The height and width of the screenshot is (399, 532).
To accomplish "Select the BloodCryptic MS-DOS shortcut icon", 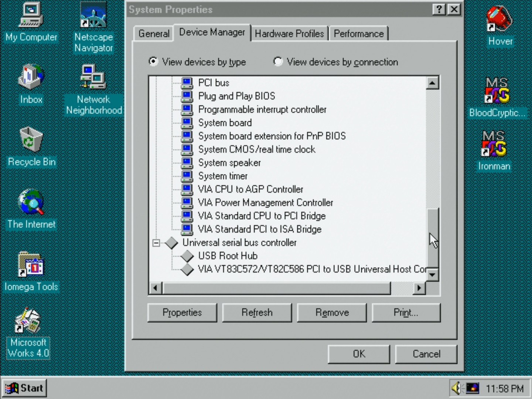I will click(497, 90).
